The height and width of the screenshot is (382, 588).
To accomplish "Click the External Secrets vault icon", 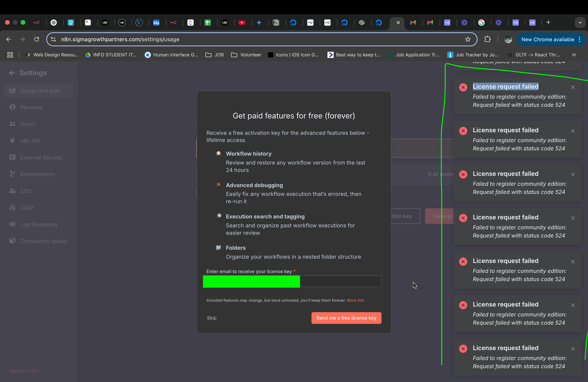I will coord(12,157).
